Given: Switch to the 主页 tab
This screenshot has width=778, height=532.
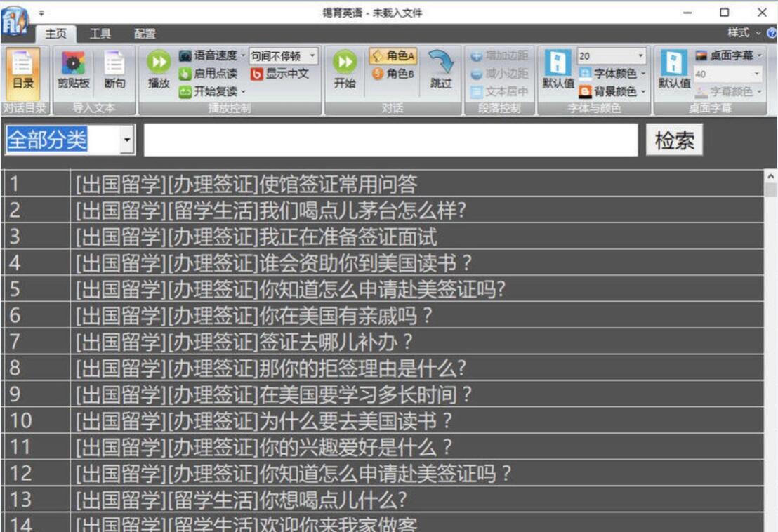Looking at the screenshot, I should [x=55, y=34].
